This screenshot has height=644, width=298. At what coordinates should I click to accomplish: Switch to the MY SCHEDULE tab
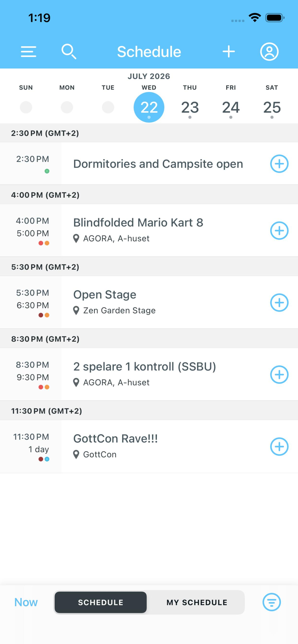click(x=197, y=602)
